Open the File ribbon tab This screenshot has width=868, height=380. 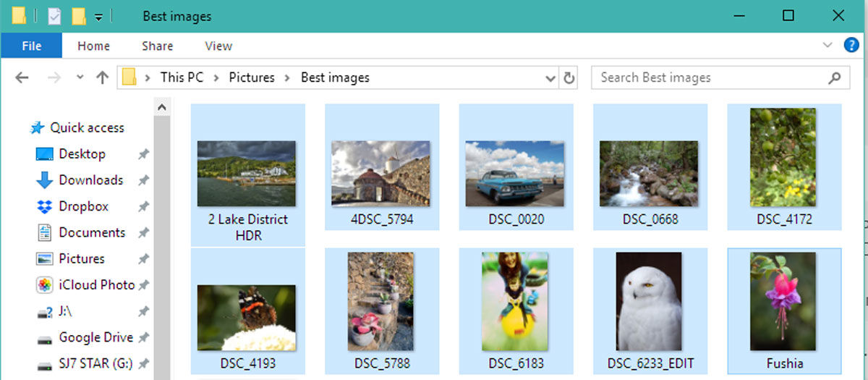pos(31,46)
